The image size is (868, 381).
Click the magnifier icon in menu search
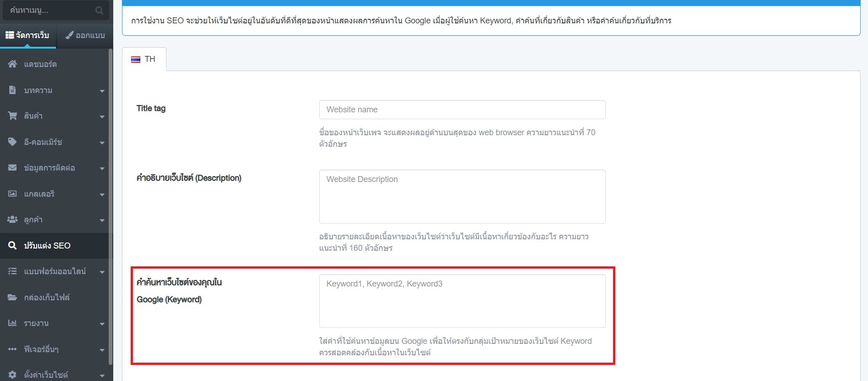coord(99,11)
